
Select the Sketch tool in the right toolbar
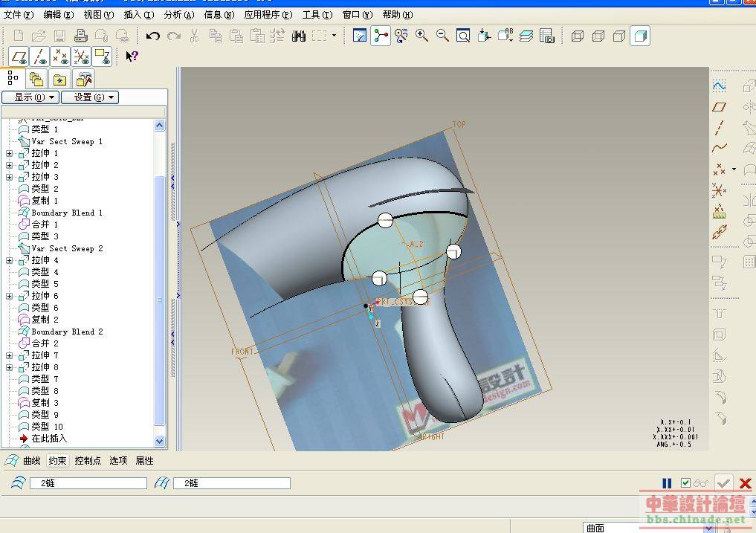719,85
